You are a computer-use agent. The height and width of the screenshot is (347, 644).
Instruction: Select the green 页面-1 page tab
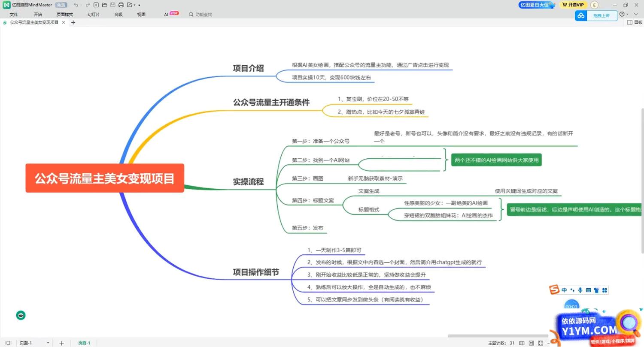pos(84,343)
